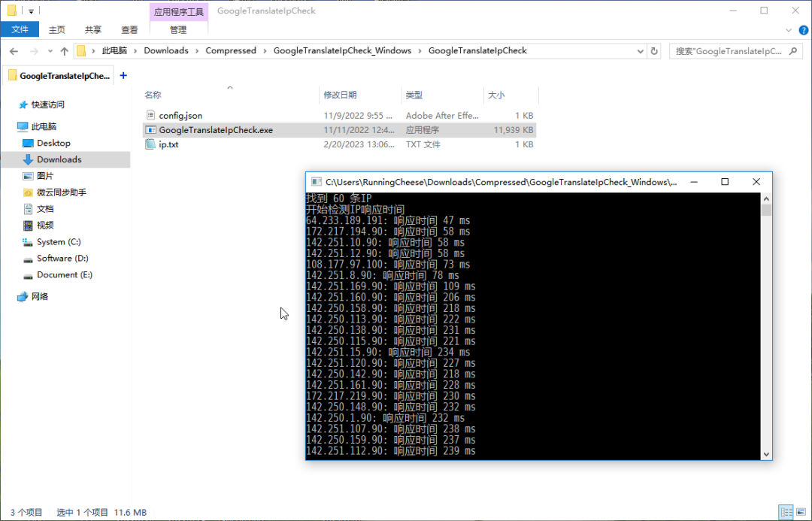Select the config.json file icon
812x521 pixels.
150,115
